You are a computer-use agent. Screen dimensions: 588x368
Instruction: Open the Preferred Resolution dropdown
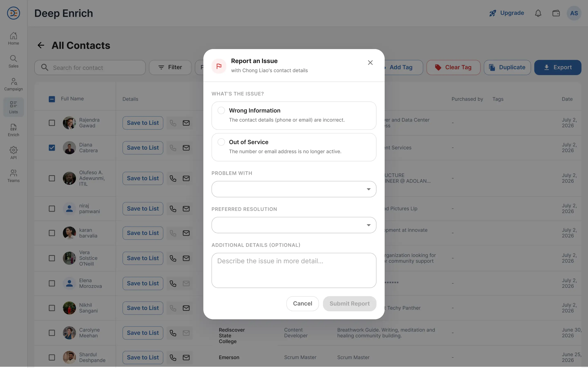[294, 225]
